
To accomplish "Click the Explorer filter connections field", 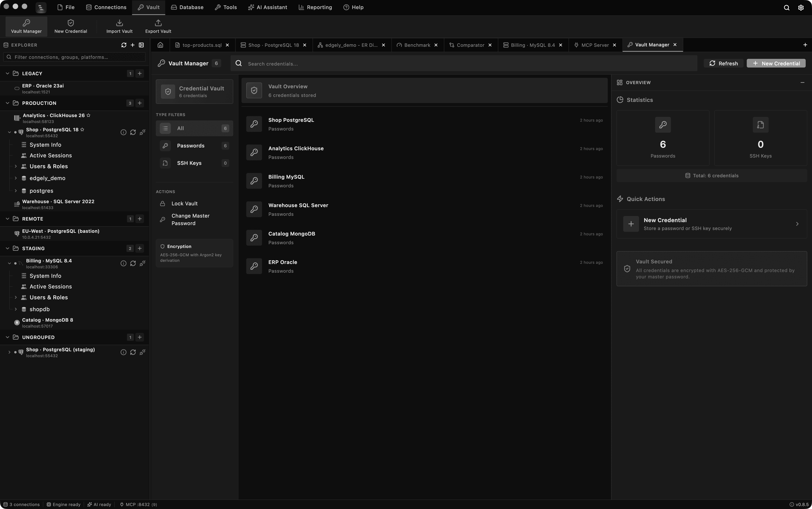I will pyautogui.click(x=74, y=57).
